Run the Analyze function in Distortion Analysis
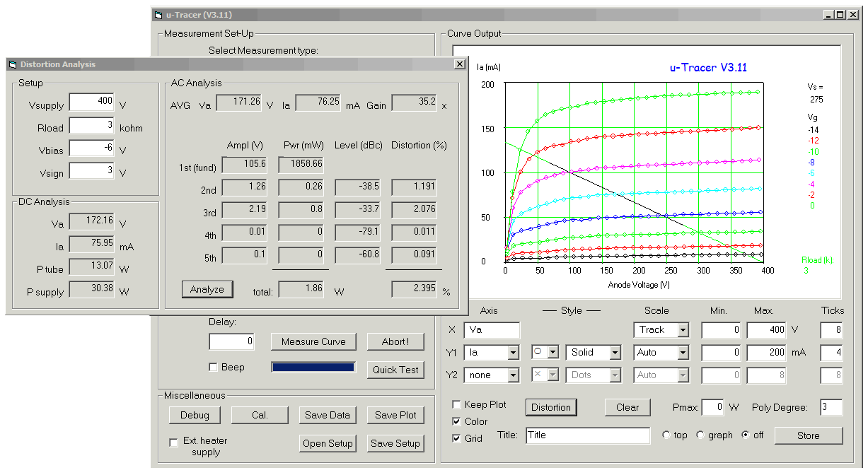This screenshot has width=868, height=475. [207, 289]
